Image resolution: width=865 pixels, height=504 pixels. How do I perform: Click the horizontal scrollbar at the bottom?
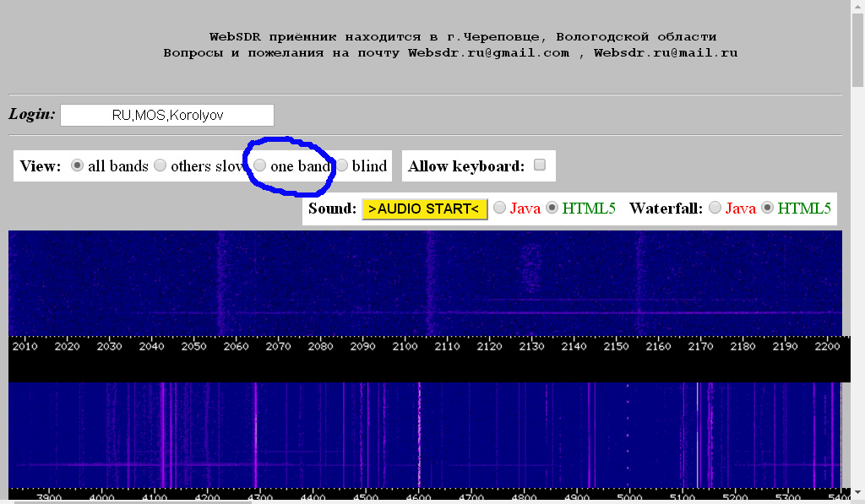pyautogui.click(x=133, y=502)
